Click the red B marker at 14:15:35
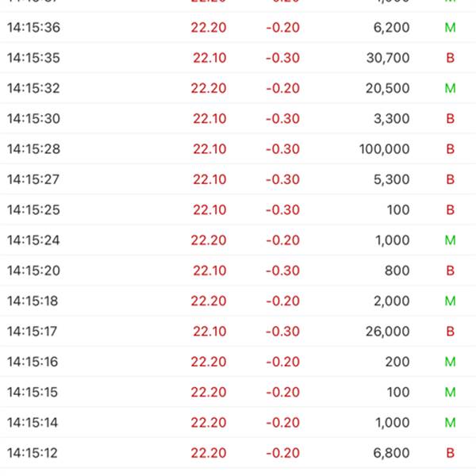 (x=450, y=58)
